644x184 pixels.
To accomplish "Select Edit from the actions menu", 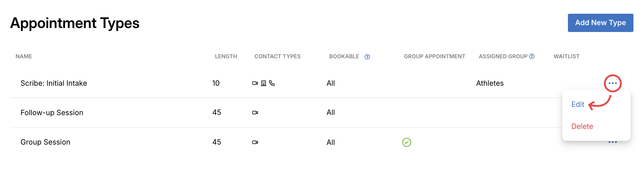I will (578, 104).
